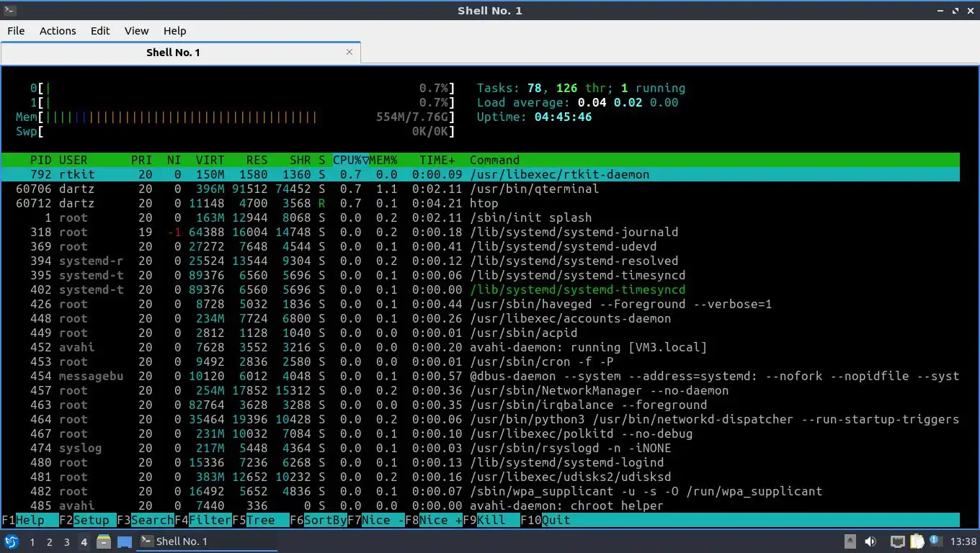
Task: Open the update notifier tray icon
Action: click(x=935, y=541)
